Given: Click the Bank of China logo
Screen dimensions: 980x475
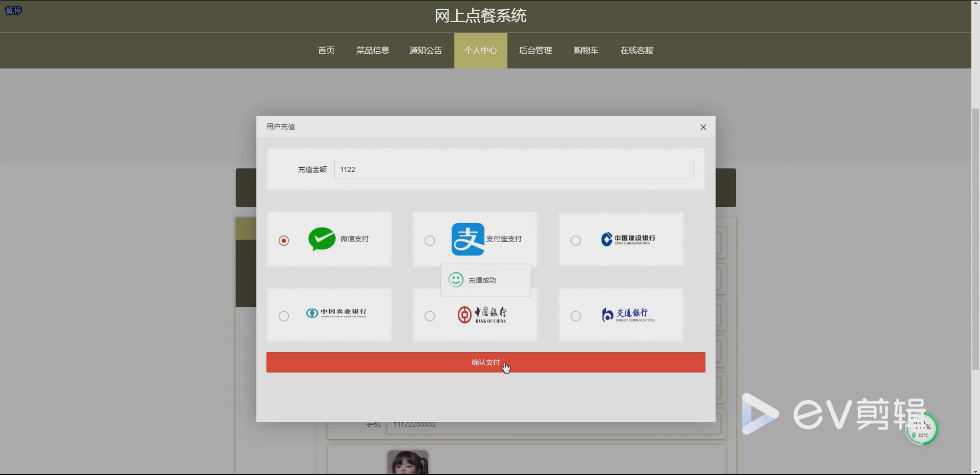Looking at the screenshot, I should tap(482, 315).
